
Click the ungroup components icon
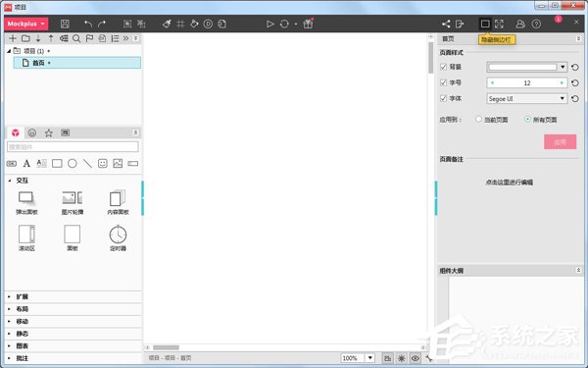tap(141, 24)
